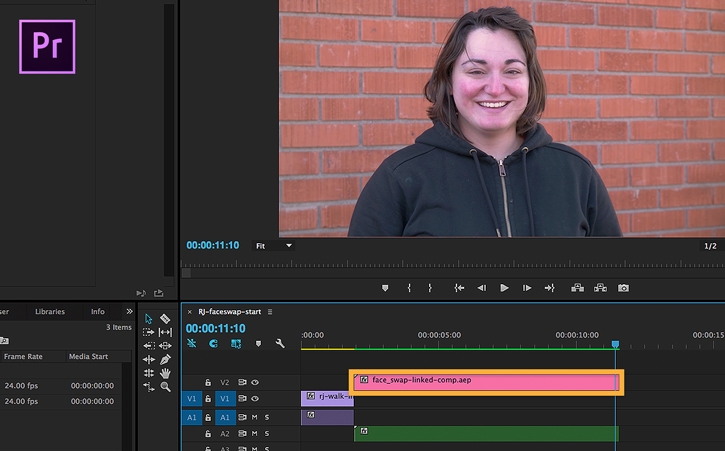725x451 pixels.
Task: Expand the panel tabs overflow chevrons
Action: click(129, 311)
